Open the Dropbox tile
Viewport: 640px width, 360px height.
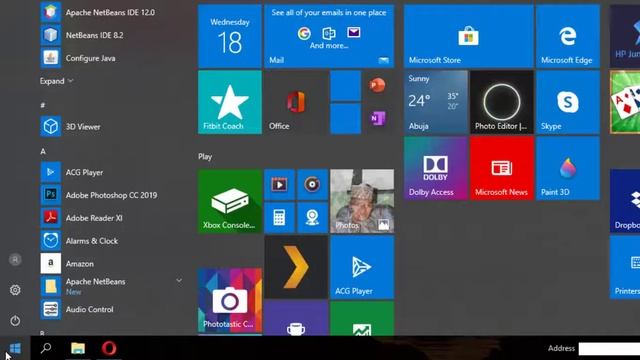pyautogui.click(x=625, y=201)
